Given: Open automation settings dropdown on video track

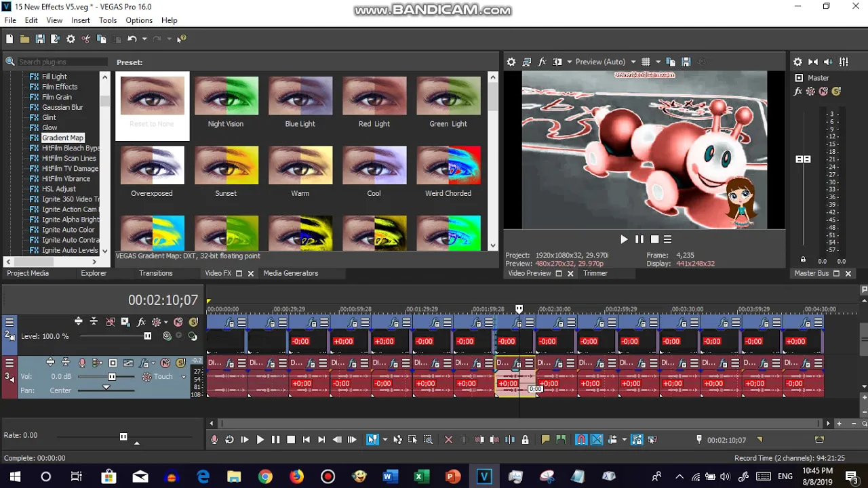Looking at the screenshot, I should click(165, 322).
